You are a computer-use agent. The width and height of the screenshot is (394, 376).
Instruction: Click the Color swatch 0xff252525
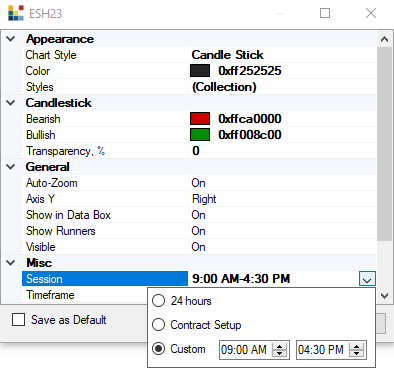[200, 71]
